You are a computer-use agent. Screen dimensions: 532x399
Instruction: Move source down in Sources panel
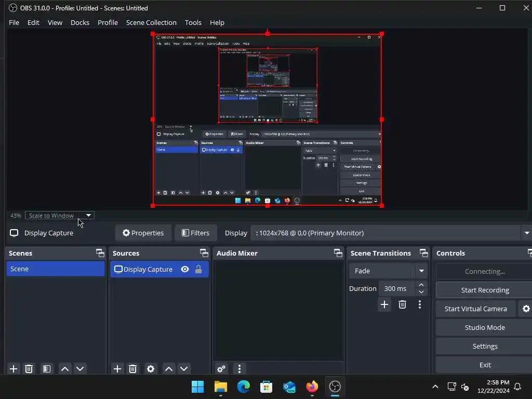(x=184, y=369)
